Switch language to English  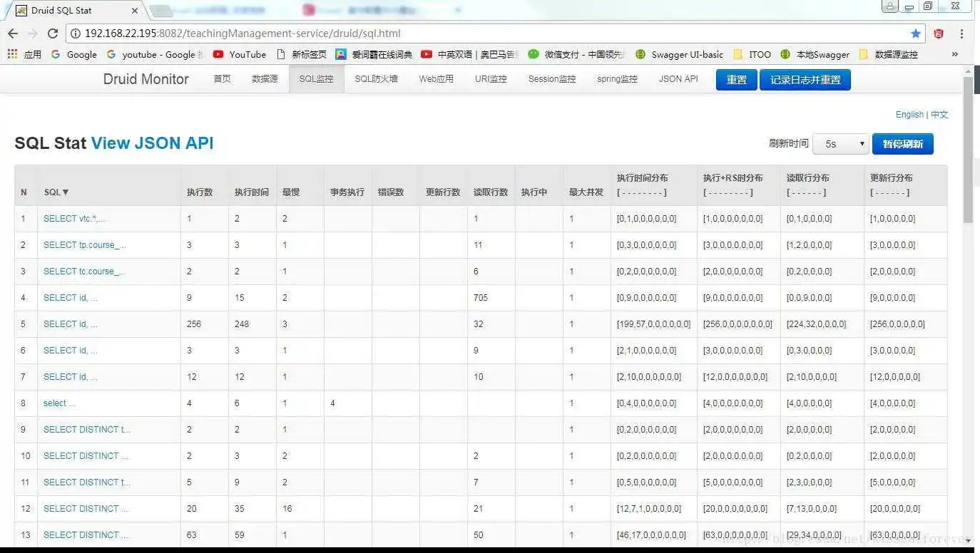(909, 114)
